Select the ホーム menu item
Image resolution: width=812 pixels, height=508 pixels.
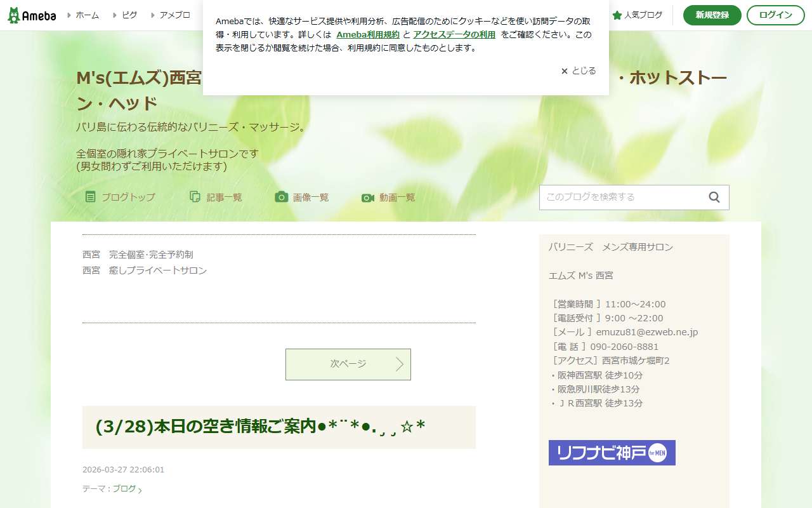click(86, 15)
